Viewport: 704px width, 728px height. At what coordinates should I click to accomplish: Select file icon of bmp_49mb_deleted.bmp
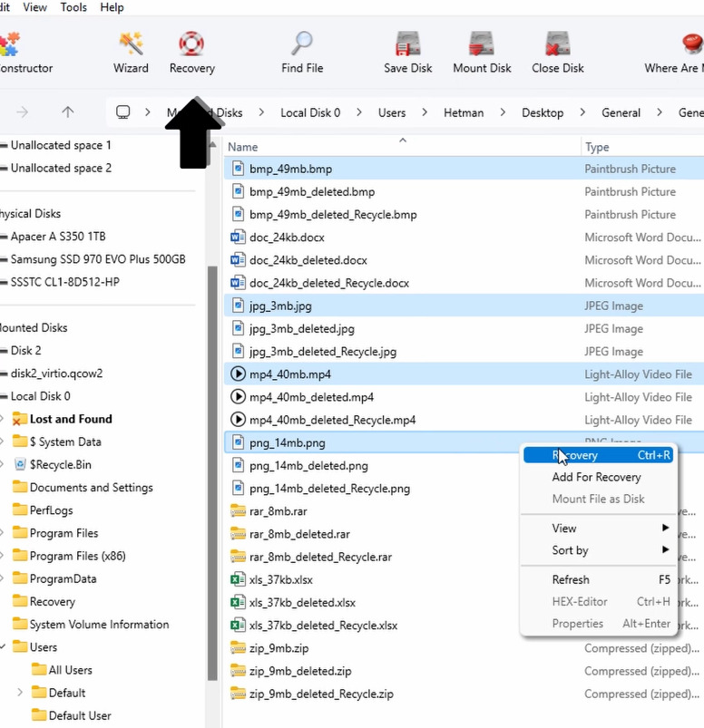pyautogui.click(x=238, y=191)
